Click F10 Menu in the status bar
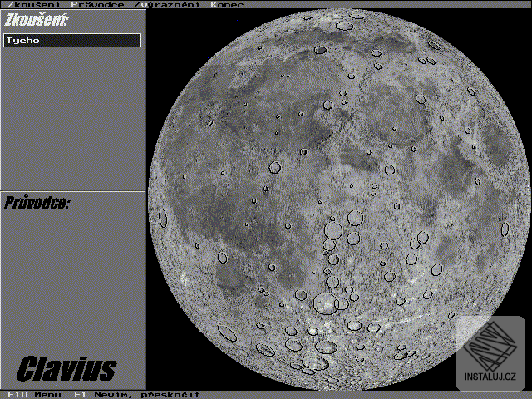The height and width of the screenshot is (399, 532). click(34, 395)
